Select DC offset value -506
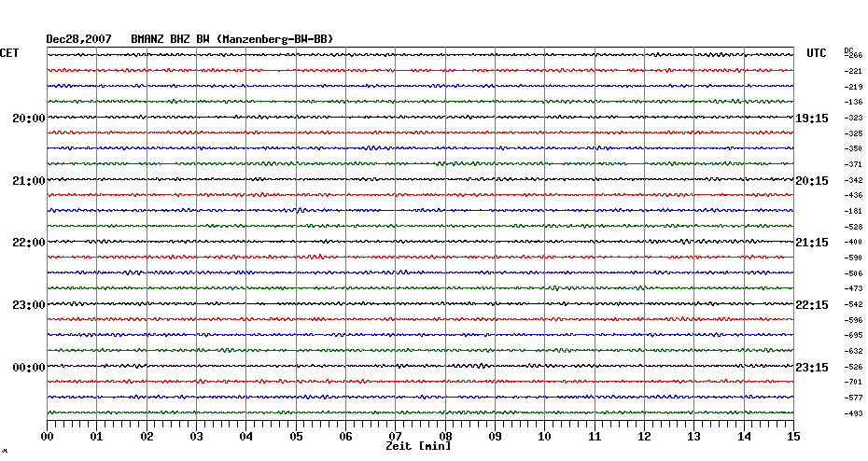Image resolution: width=868 pixels, height=461 pixels. 853,273
